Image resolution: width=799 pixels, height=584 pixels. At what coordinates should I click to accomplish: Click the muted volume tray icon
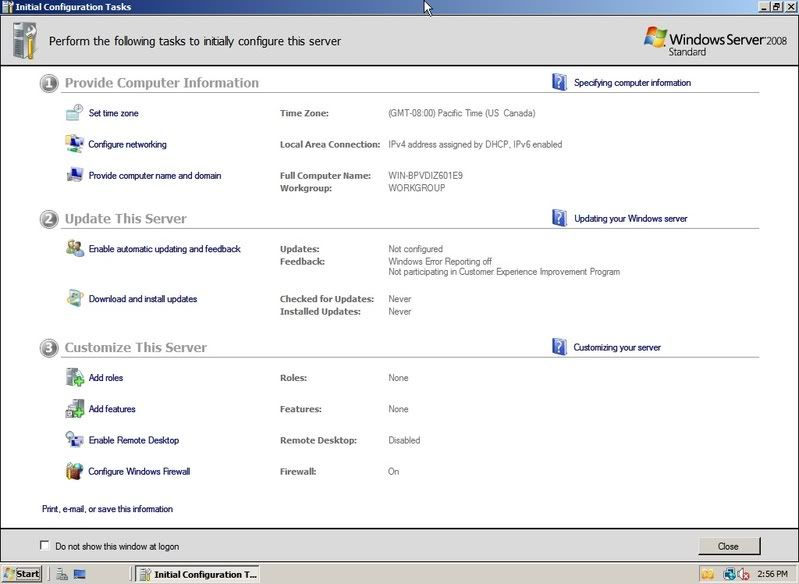(x=742, y=574)
